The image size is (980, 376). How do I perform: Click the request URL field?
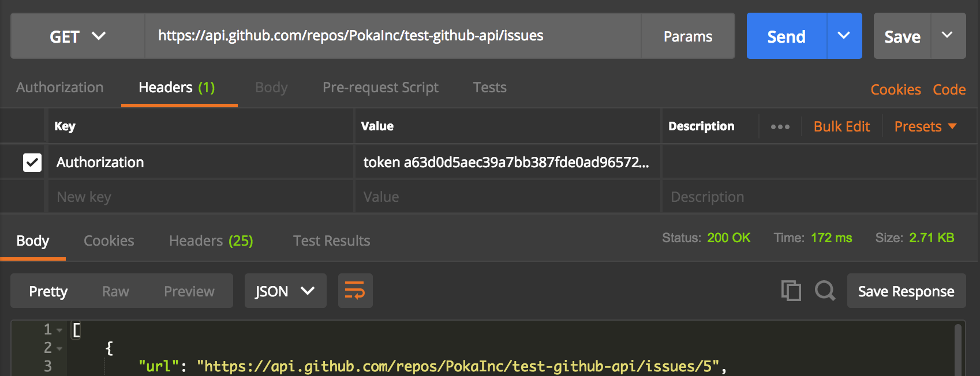pyautogui.click(x=392, y=36)
